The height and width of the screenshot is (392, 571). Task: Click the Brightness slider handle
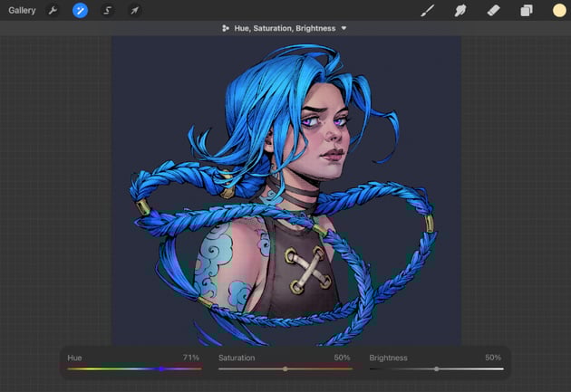[437, 368]
